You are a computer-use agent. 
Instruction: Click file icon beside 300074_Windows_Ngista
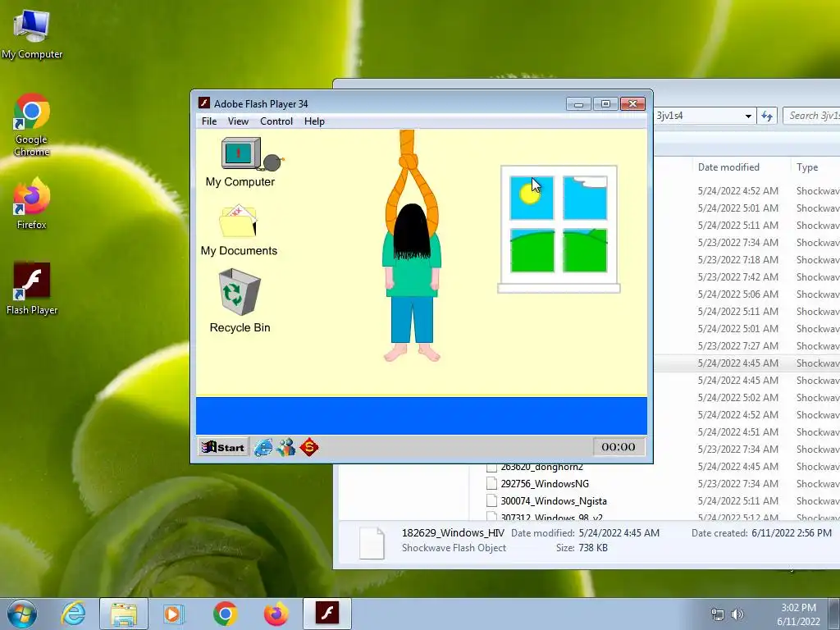point(491,501)
